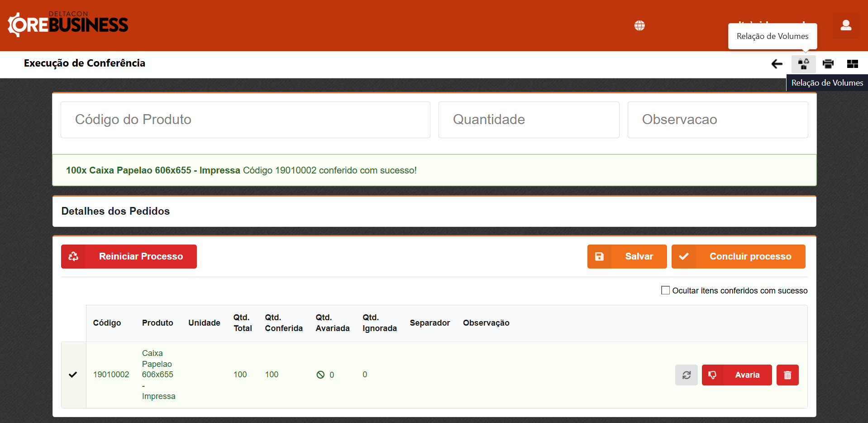Click the Observacao input field

(717, 120)
